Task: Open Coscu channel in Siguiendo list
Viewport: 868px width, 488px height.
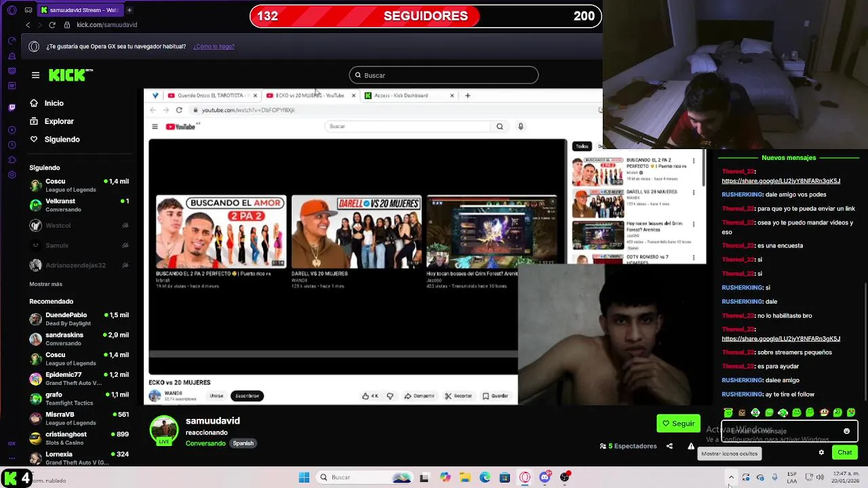Action: click(x=79, y=185)
